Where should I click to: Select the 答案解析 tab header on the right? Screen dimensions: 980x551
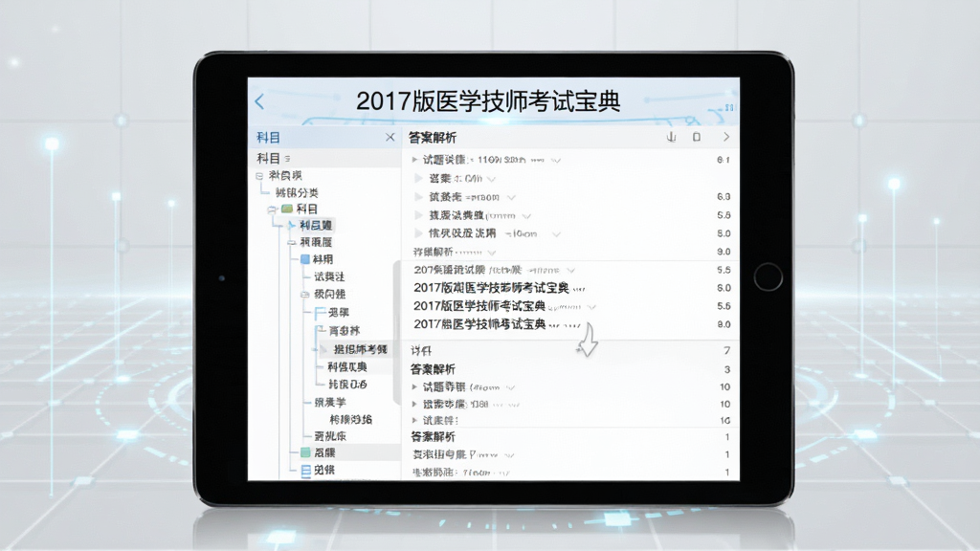pos(433,138)
